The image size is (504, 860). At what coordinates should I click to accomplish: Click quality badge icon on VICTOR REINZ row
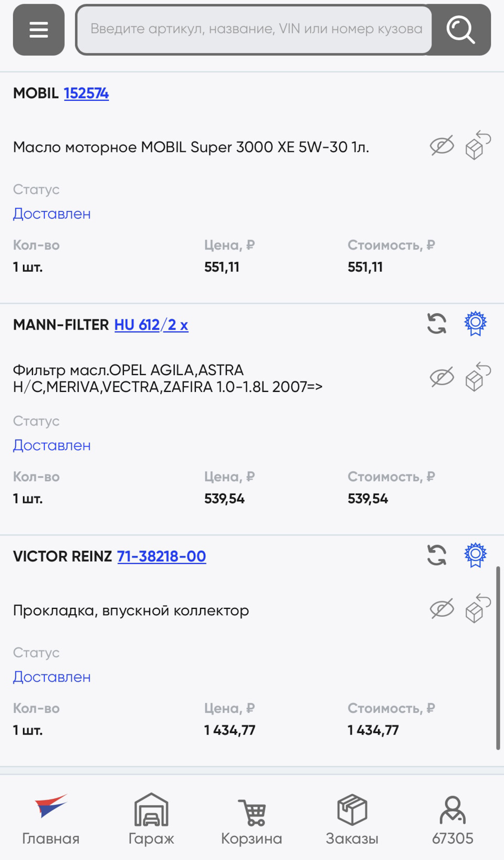[475, 555]
